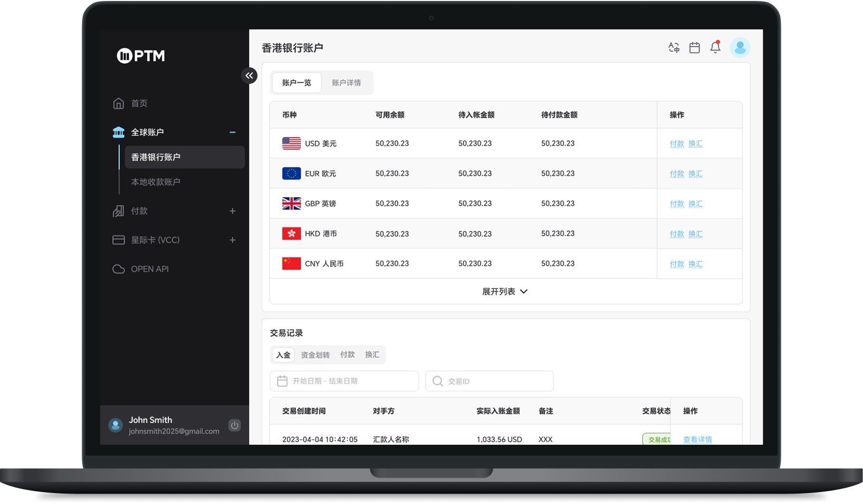Screen dimensions: 863x504
Task: Collapse the 全球账户 menu section
Action: pyautogui.click(x=232, y=132)
